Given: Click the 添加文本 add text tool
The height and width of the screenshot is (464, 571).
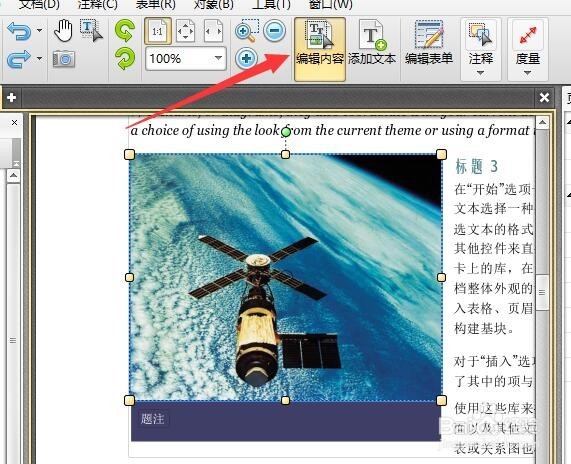Looking at the screenshot, I should 372,44.
